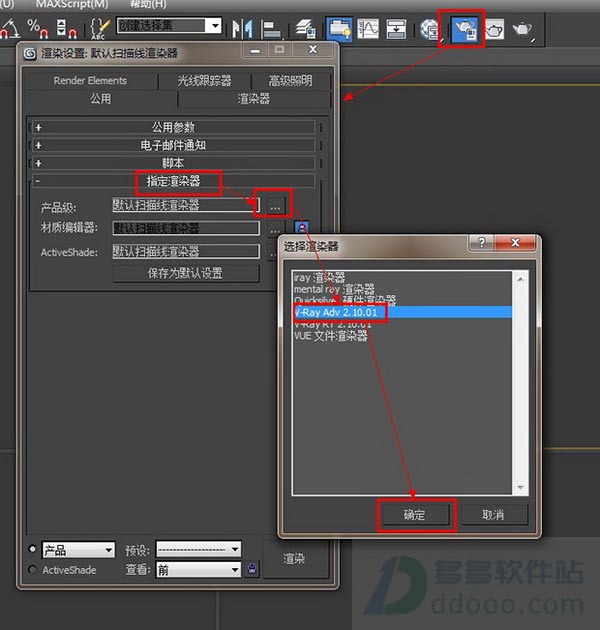Select the 产品 render mode radio button
Viewport: 600px width, 630px height.
point(32,549)
